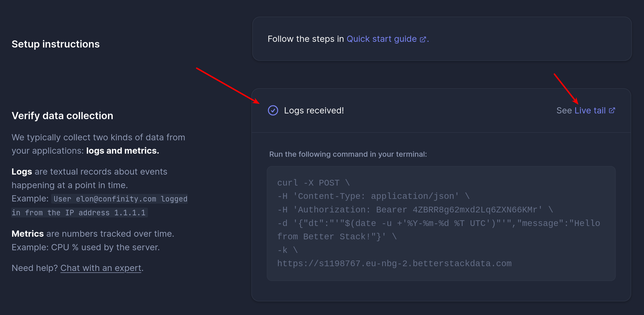Click the Logs received! status text
This screenshot has height=315, width=644.
point(314,110)
